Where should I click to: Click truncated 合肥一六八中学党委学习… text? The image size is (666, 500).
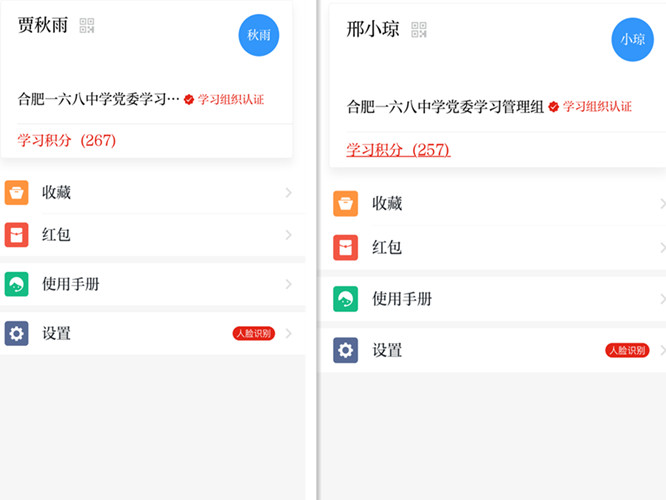coord(99,99)
